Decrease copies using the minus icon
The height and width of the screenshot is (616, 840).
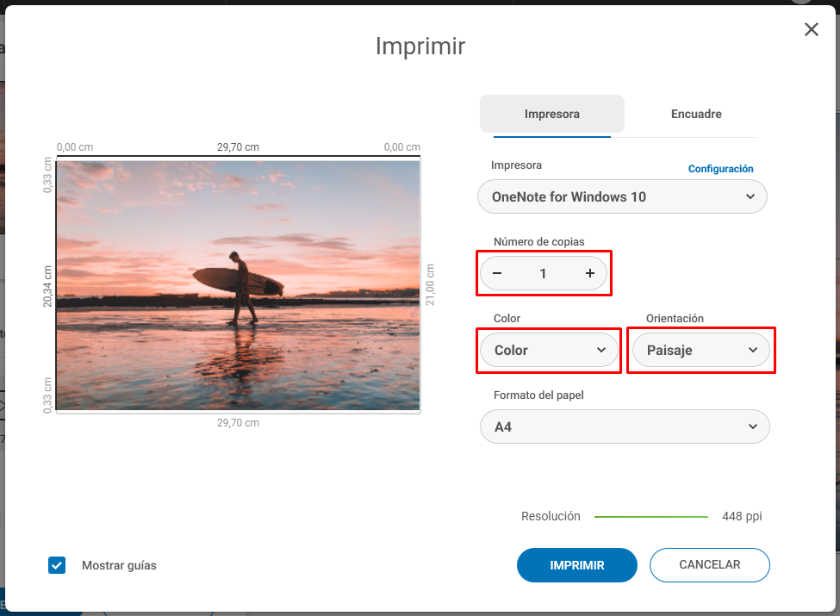pyautogui.click(x=498, y=273)
